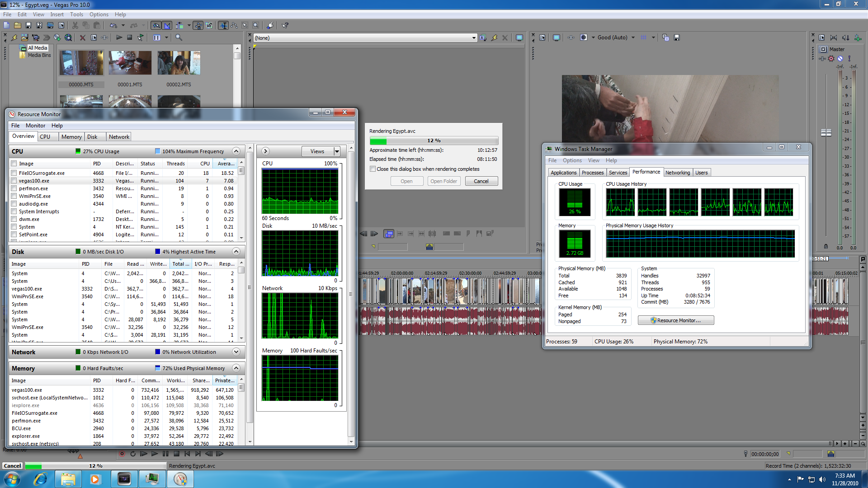Open the (None) preset dropdown in trimmer
868x488 pixels.
pos(474,38)
